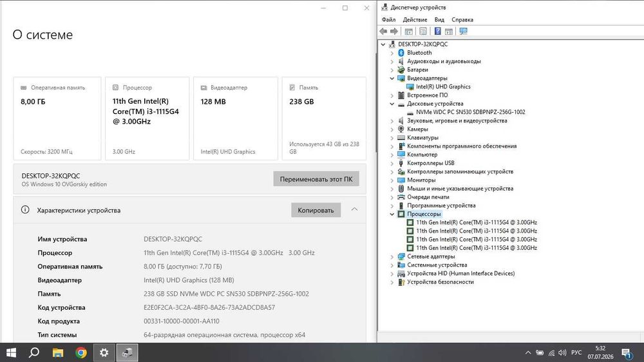644x362 pixels.
Task: Select the Устройства безопасности icon
Action: click(401, 282)
